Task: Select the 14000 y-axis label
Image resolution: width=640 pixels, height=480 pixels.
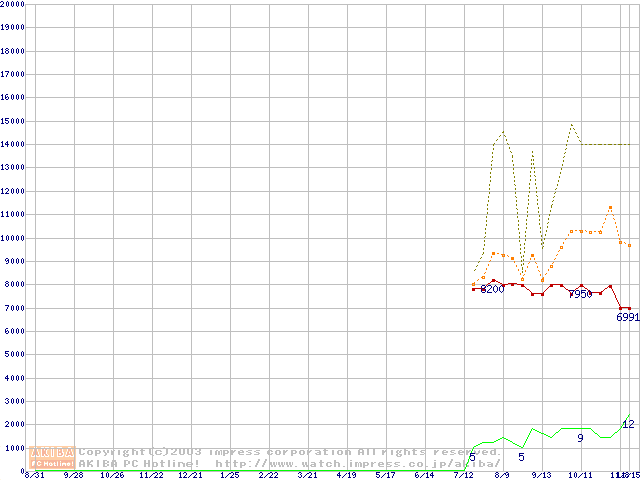Action: click(x=13, y=144)
